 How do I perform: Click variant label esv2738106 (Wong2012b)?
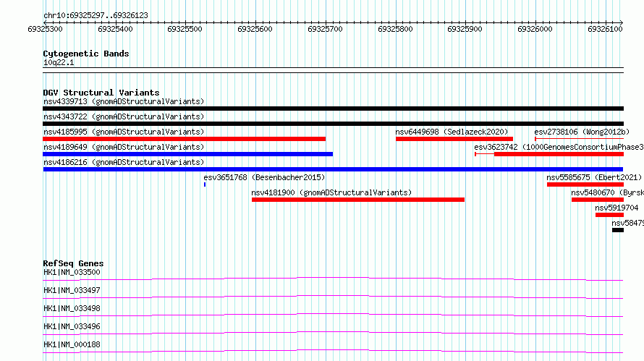click(582, 132)
